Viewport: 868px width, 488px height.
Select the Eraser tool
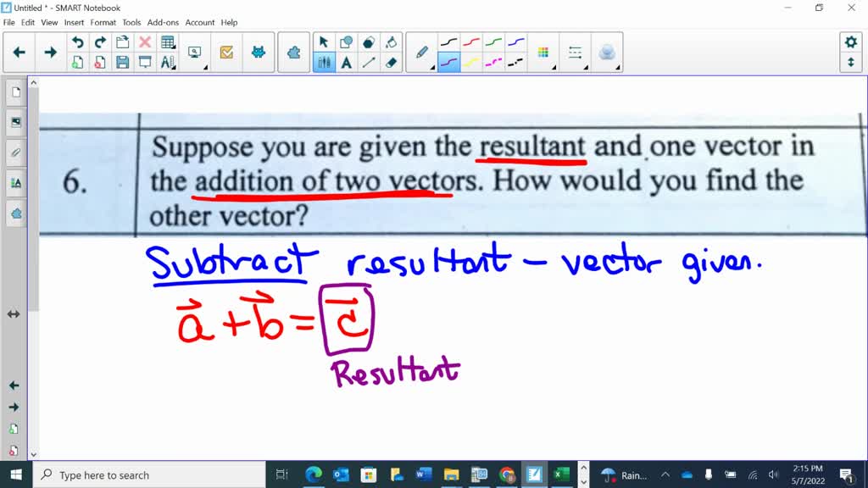[392, 62]
